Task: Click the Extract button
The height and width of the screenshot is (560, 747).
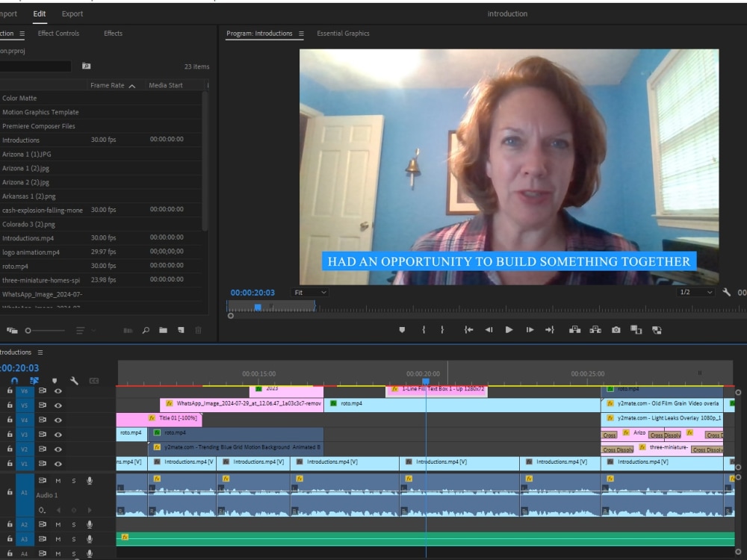Action: coord(595,329)
